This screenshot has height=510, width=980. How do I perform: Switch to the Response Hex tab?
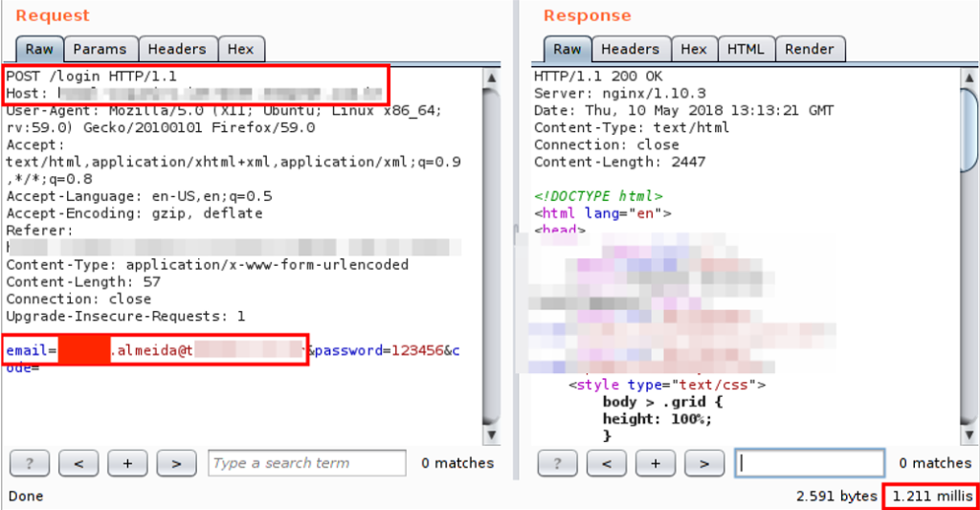pos(694,49)
